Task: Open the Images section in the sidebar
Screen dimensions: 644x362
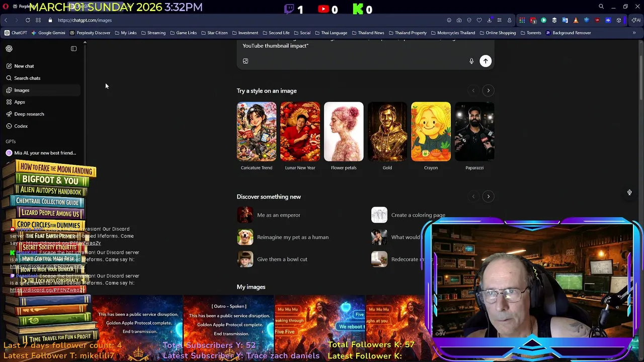Action: 40,90
